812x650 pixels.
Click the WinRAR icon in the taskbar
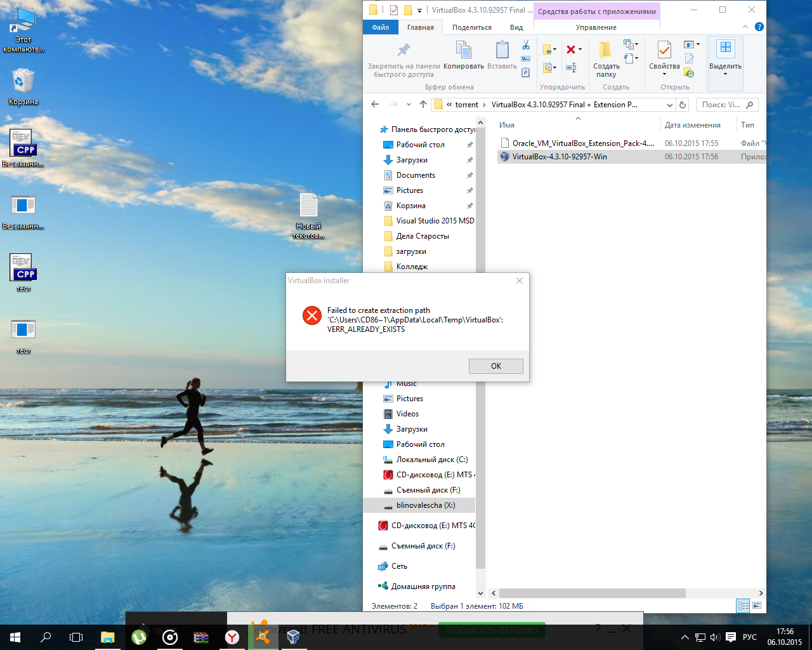pyautogui.click(x=201, y=637)
